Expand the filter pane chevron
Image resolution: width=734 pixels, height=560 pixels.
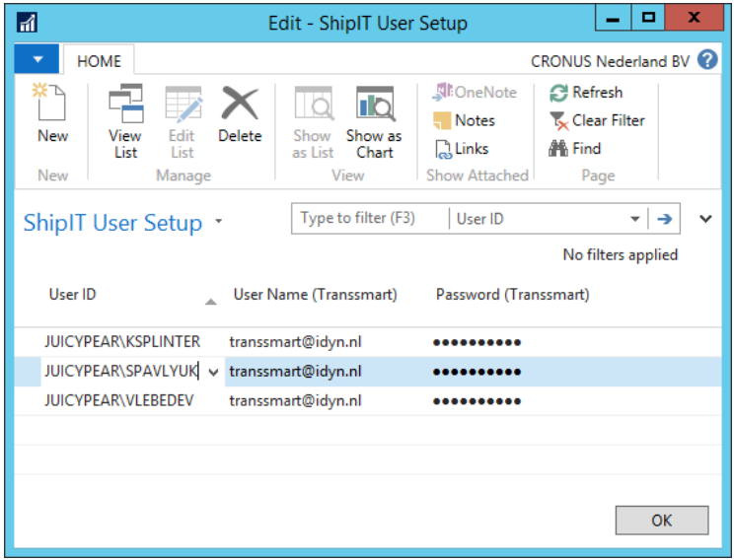[x=705, y=219]
